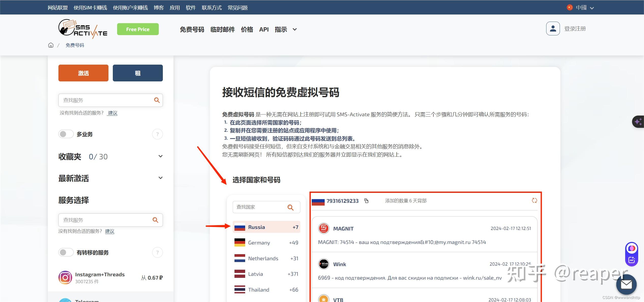Switch to the 租 rent tab

[137, 73]
